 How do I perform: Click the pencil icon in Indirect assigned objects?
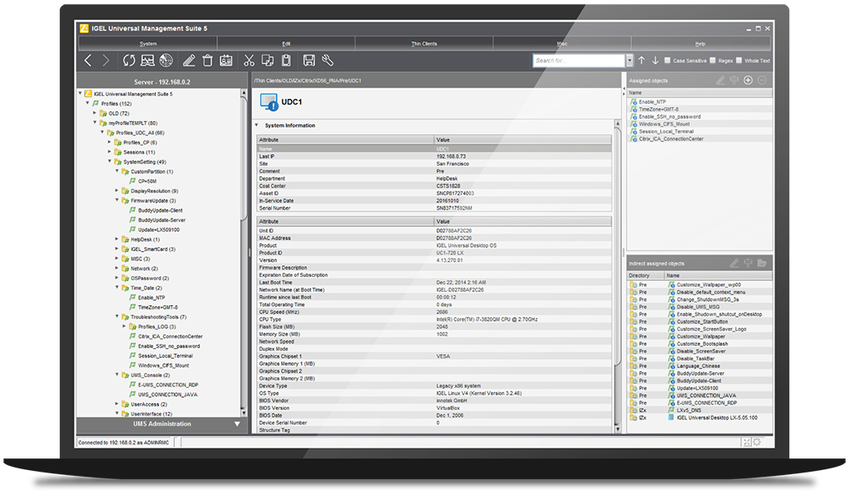point(735,263)
